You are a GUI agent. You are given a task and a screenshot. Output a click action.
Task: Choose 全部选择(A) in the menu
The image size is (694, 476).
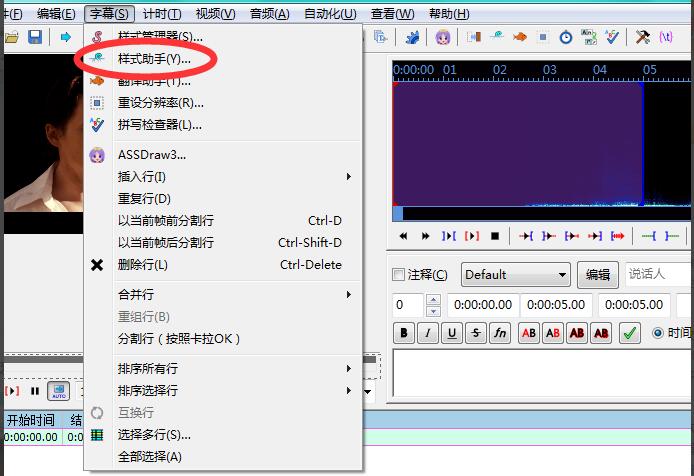224,457
